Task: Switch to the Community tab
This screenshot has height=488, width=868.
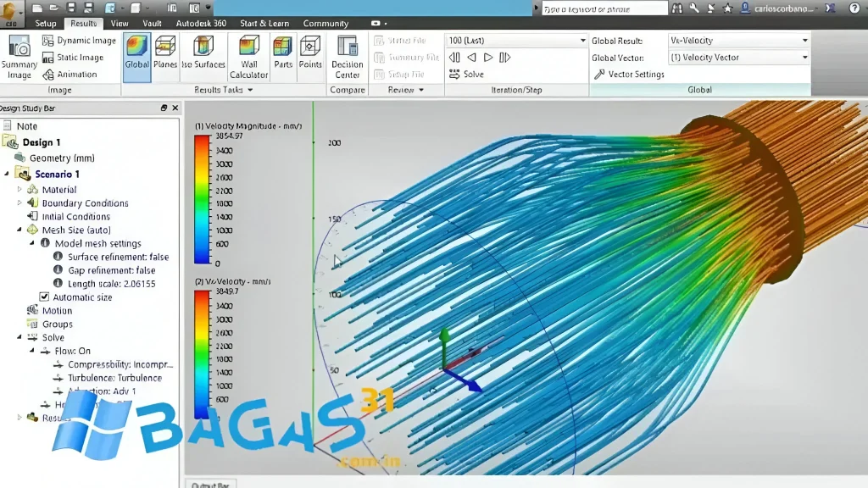Action: pos(325,23)
